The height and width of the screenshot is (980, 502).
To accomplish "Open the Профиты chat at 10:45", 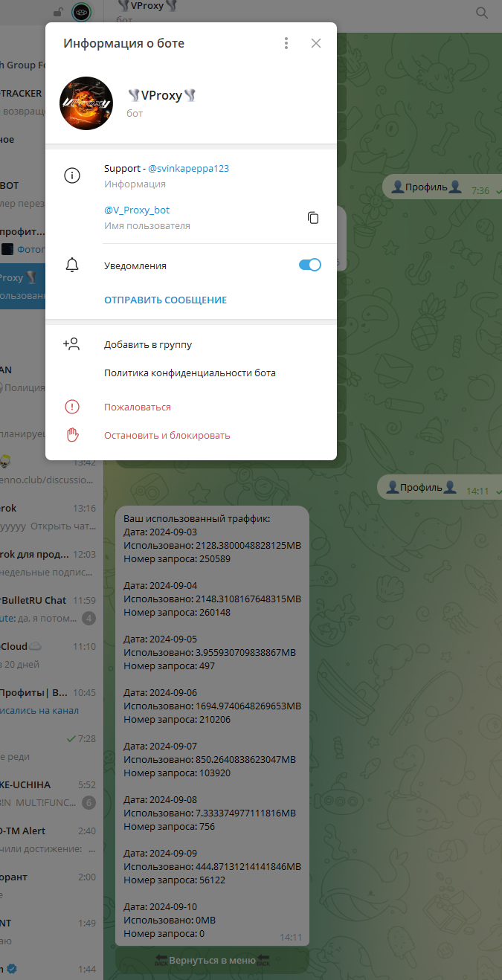I will [x=51, y=701].
